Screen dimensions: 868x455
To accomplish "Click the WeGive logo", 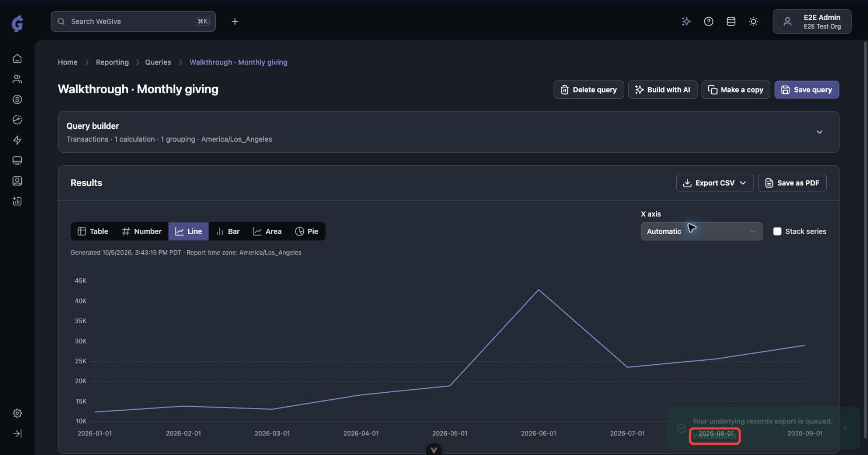I will [17, 23].
